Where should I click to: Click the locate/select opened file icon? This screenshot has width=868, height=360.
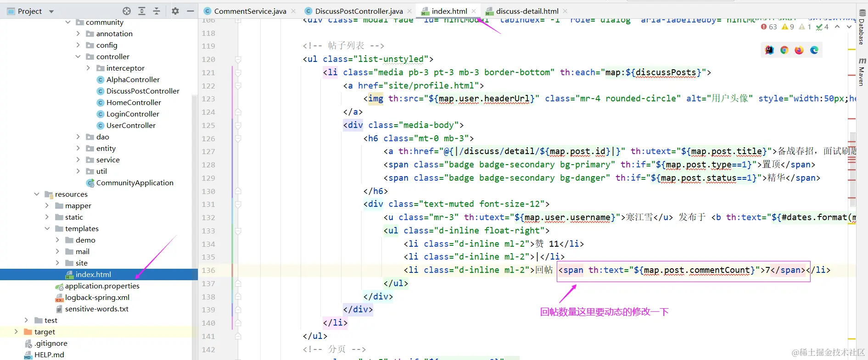pyautogui.click(x=127, y=11)
